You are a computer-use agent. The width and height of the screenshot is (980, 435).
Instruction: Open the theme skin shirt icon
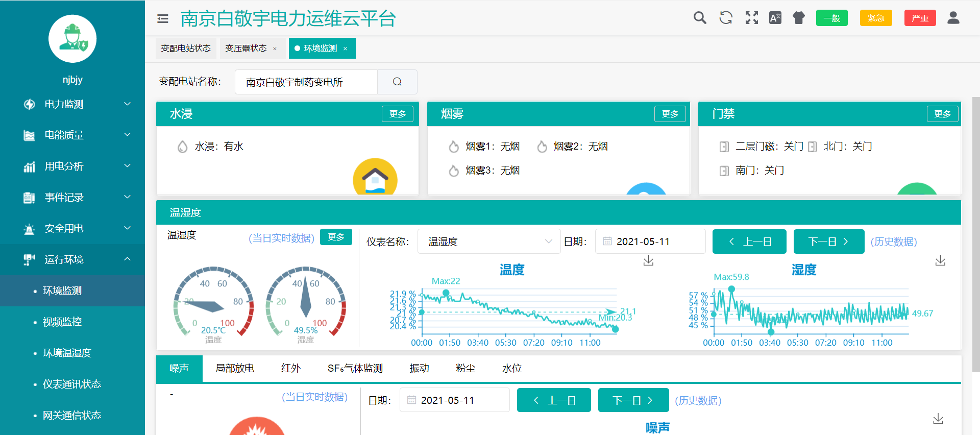799,18
